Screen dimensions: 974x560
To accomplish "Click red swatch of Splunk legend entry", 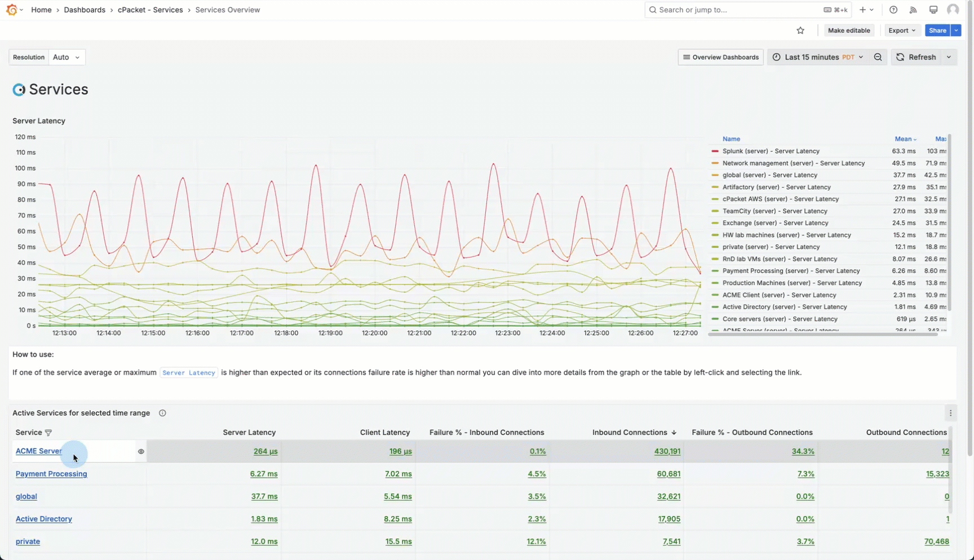I will click(x=715, y=151).
